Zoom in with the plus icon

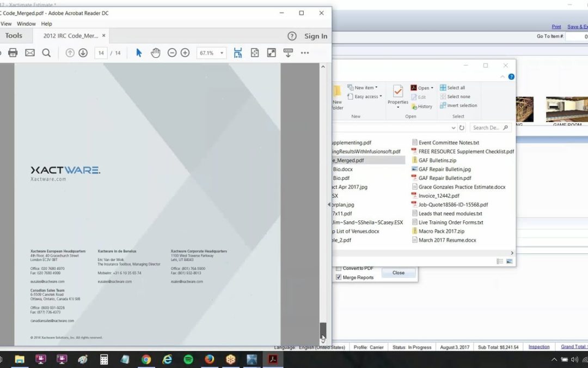pyautogui.click(x=185, y=53)
